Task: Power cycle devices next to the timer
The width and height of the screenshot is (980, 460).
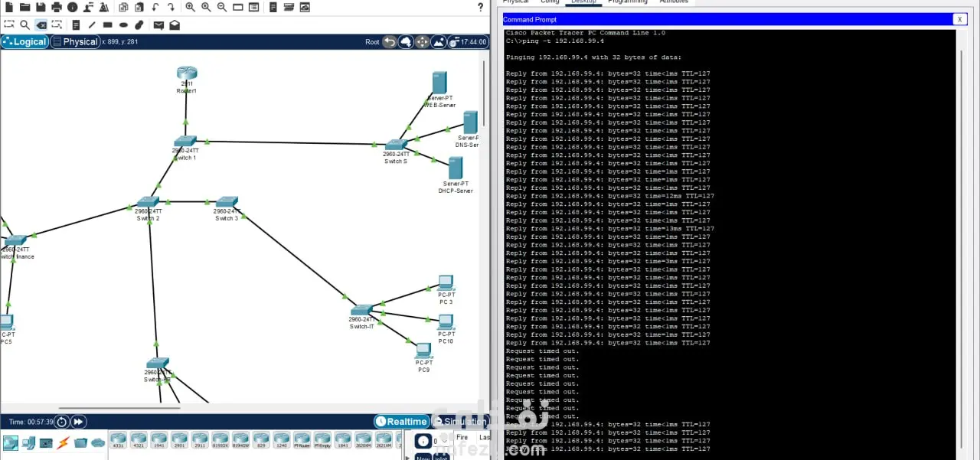Action: click(61, 422)
